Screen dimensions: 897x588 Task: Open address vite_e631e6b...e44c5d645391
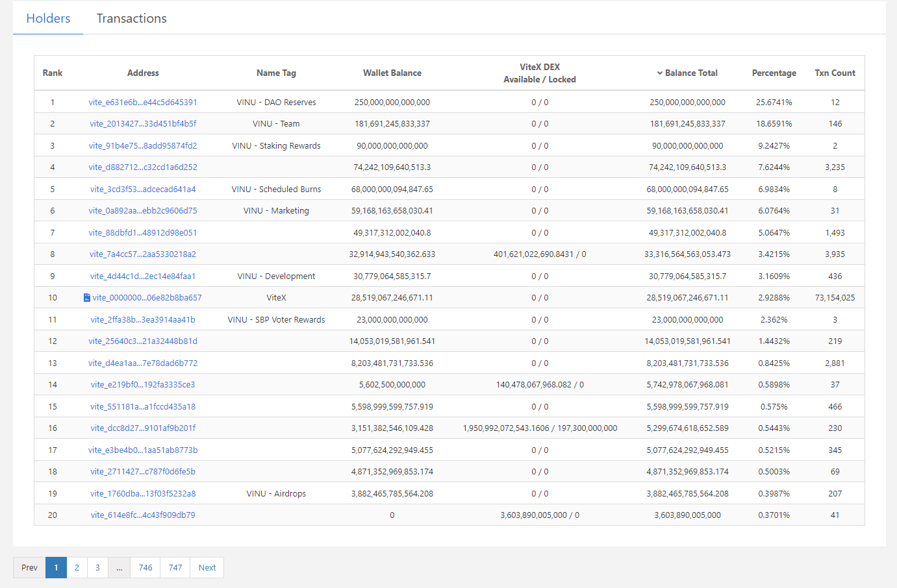pyautogui.click(x=143, y=103)
